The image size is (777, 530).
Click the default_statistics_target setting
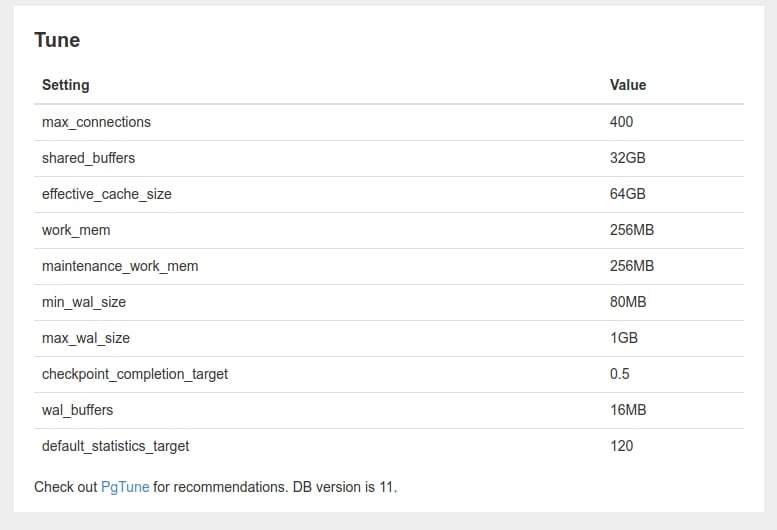115,446
